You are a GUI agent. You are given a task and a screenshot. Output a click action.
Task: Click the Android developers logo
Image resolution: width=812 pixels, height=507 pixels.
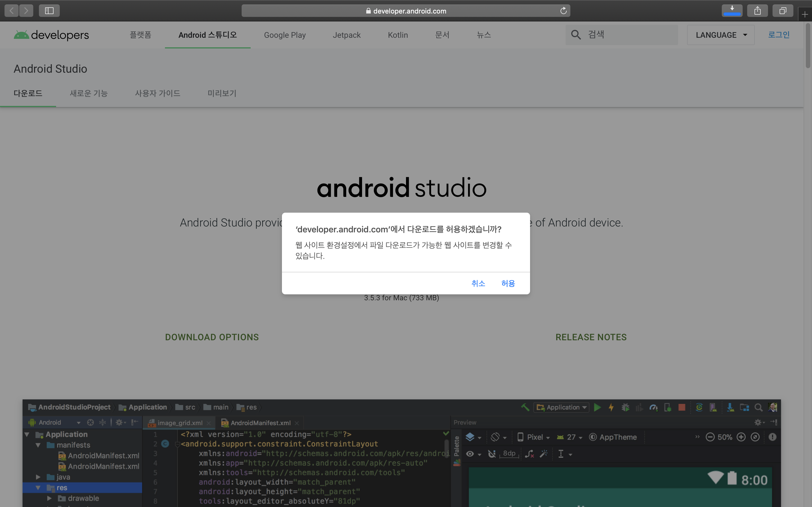tap(51, 35)
